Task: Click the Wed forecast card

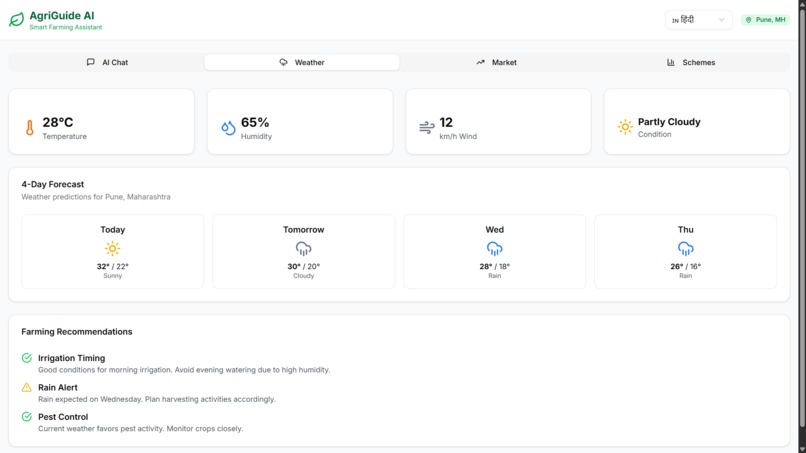Action: click(494, 251)
